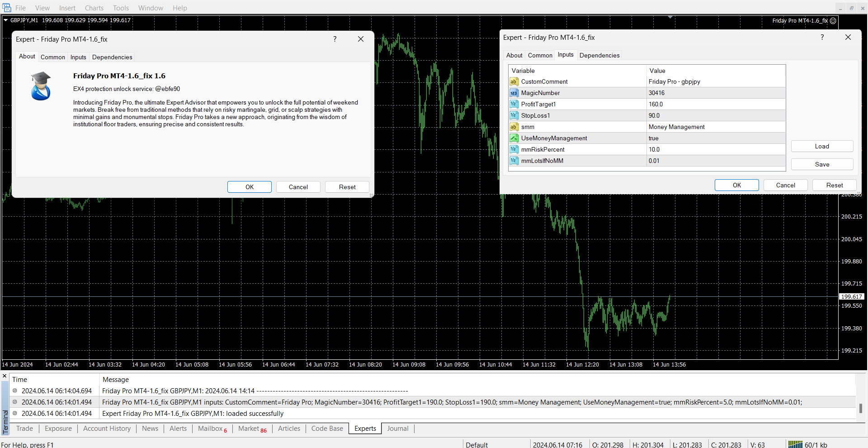Screen dimensions: 868x448
Task: Select the MagicNumber integer variable icon
Action: point(514,93)
